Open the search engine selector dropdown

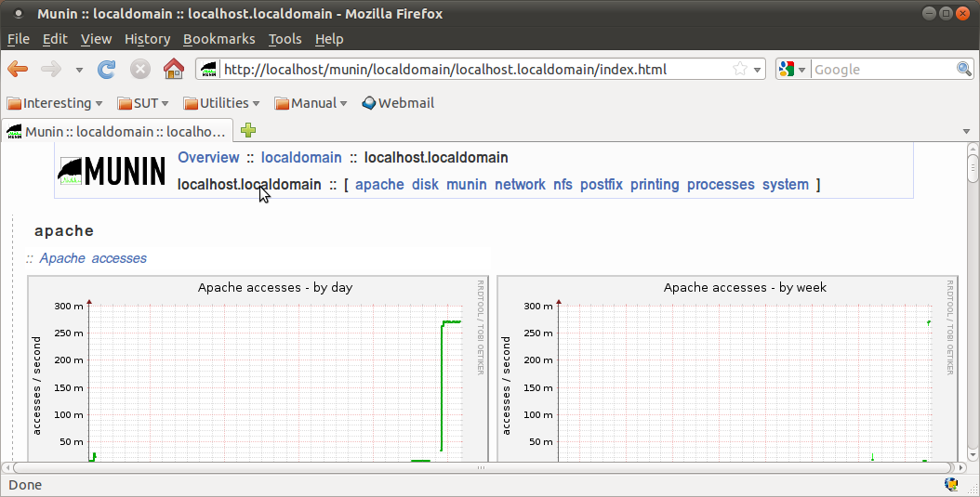(x=793, y=70)
